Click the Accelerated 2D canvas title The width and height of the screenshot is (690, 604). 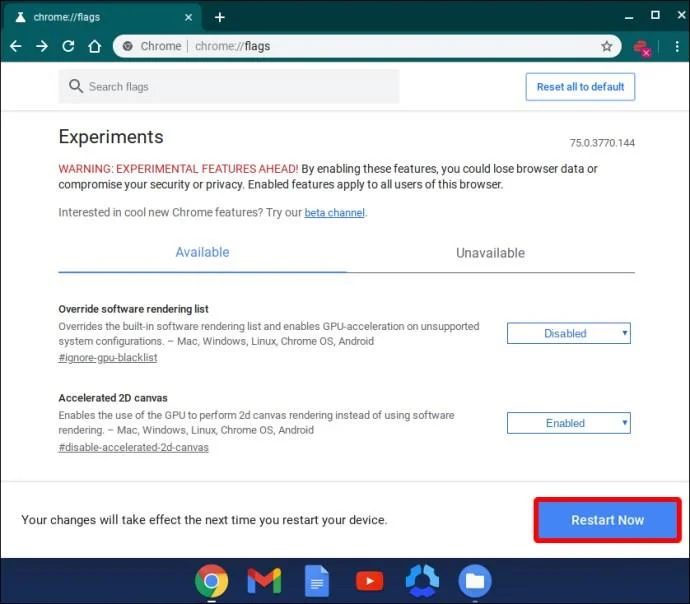pos(113,398)
